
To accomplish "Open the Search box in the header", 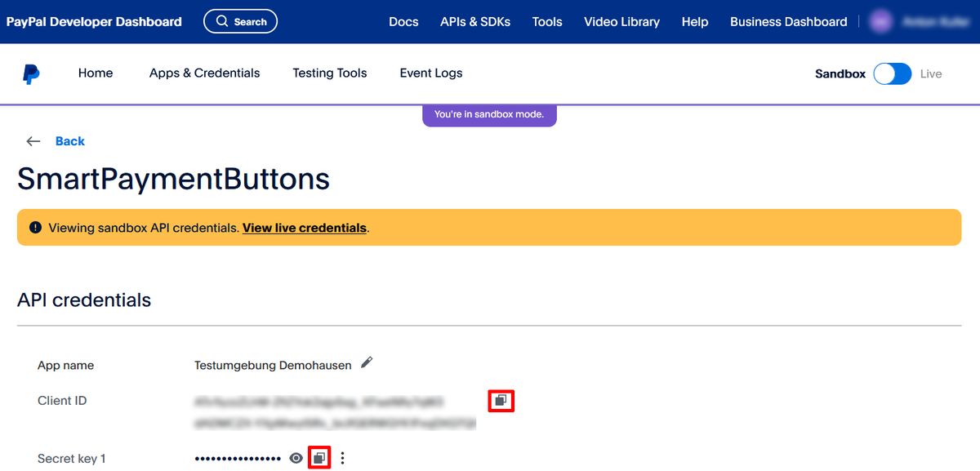I will (x=240, y=21).
